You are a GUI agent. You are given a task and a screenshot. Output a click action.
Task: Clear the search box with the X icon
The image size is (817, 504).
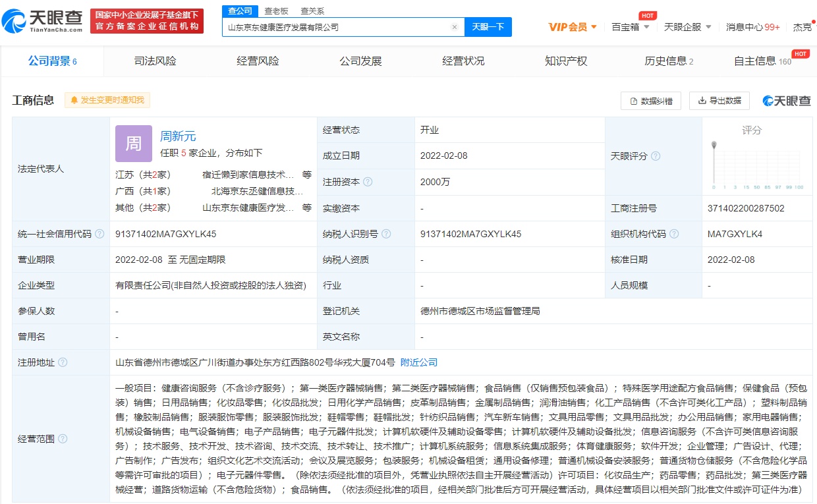point(455,27)
